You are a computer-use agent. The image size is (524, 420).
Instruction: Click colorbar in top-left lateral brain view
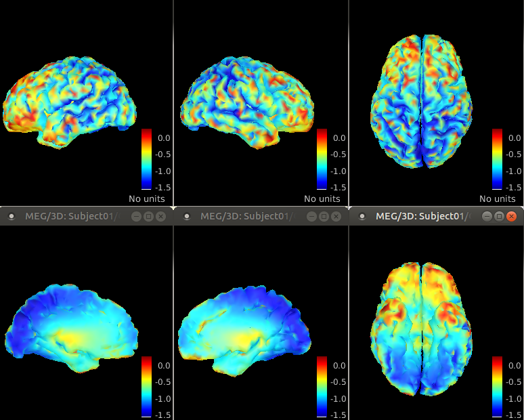(146, 159)
